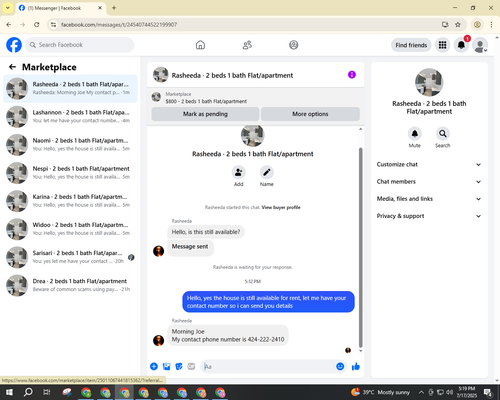Open the Friends icon in top navigation
The width and height of the screenshot is (500, 400).
pos(247,45)
